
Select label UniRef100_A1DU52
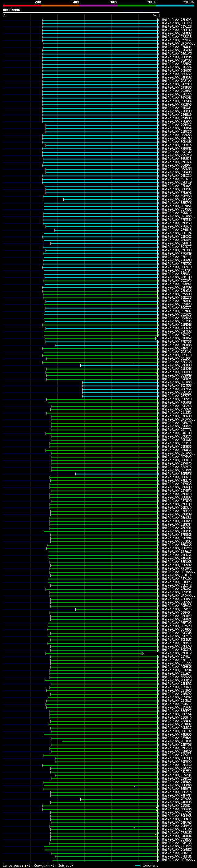[x=177, y=338]
